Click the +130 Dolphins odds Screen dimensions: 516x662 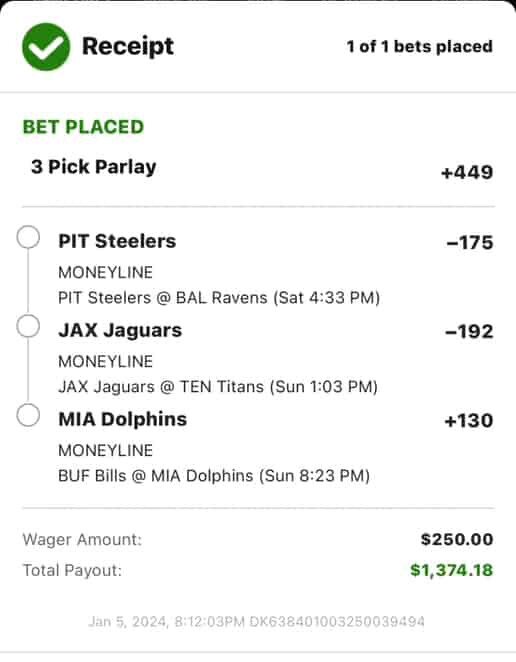469,421
